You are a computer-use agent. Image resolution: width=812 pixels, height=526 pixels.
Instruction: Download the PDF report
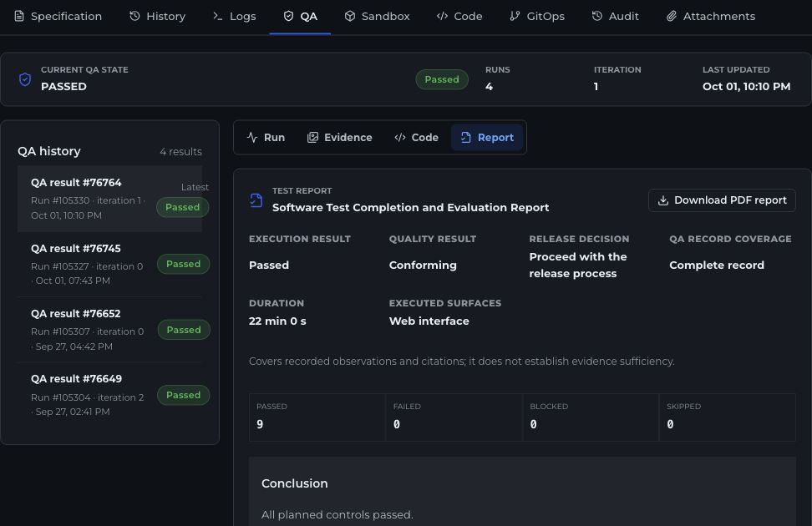coord(722,200)
